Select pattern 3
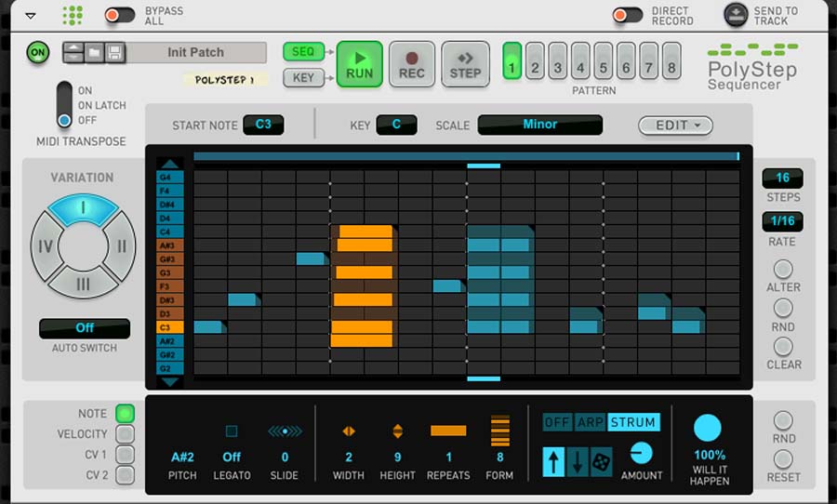 (x=558, y=61)
